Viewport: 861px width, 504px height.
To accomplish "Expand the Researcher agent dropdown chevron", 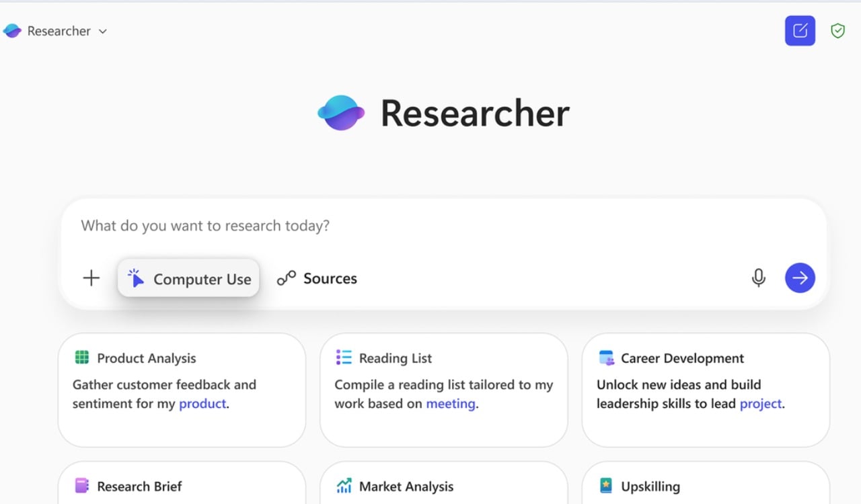I will pyautogui.click(x=103, y=32).
